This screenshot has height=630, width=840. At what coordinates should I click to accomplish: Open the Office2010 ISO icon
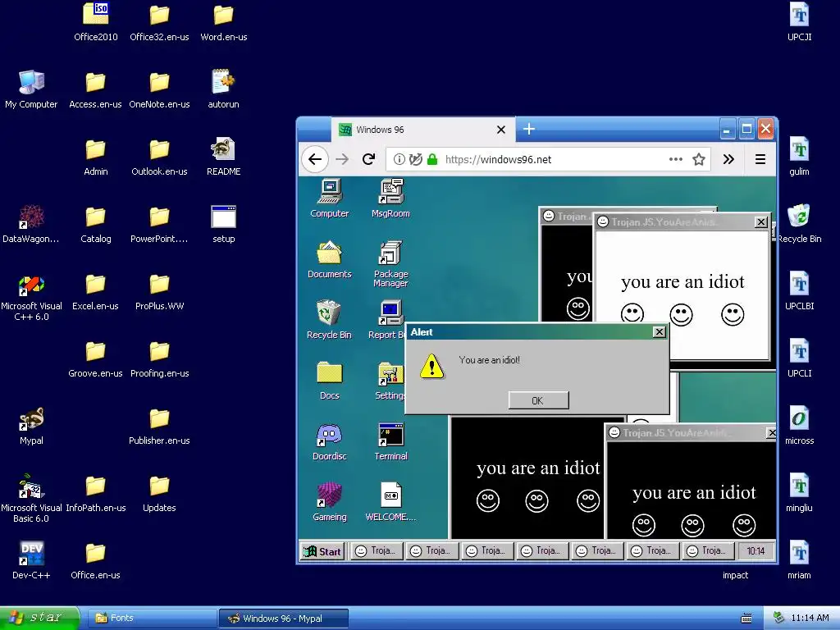coord(95,15)
